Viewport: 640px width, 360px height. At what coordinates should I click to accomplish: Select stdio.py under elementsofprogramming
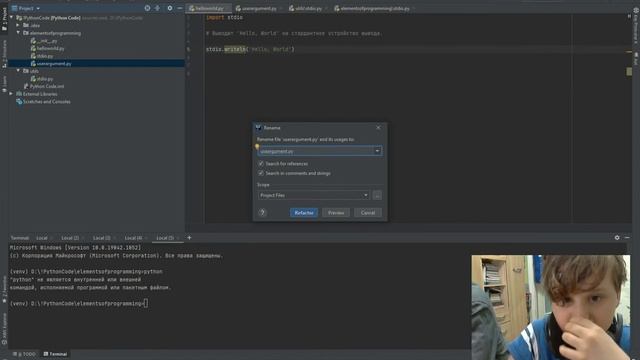click(x=42, y=56)
